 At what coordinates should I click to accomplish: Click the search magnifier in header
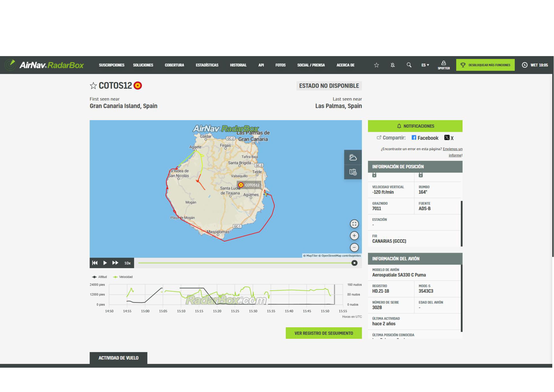click(x=409, y=65)
